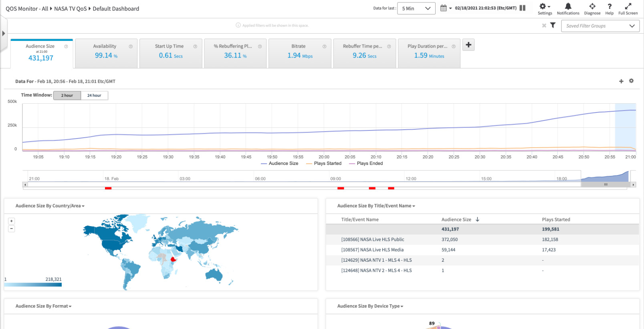Click info icon on Availability tile
This screenshot has width=644, height=329.
point(131,46)
